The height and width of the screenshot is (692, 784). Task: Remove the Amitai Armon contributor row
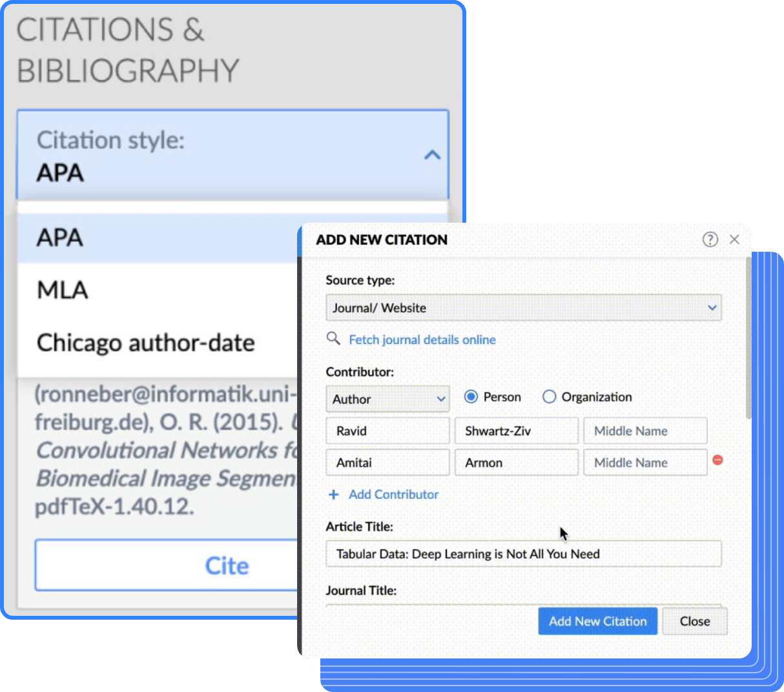tap(717, 460)
